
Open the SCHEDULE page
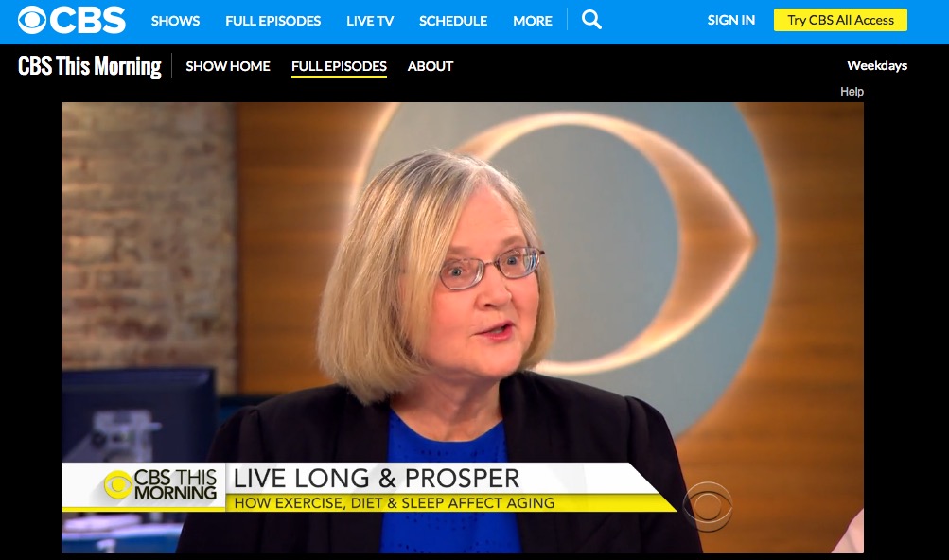(453, 21)
